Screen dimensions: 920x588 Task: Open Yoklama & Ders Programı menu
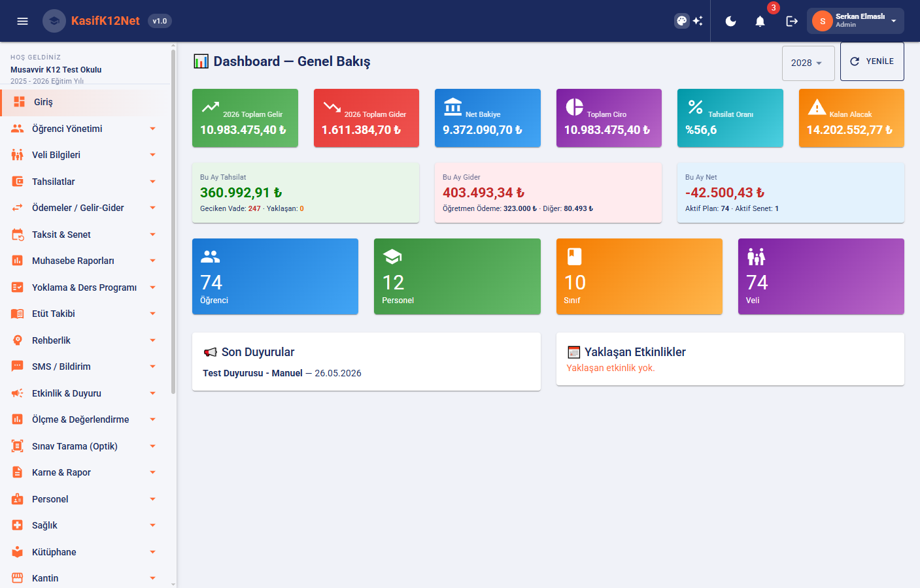pyautogui.click(x=85, y=287)
